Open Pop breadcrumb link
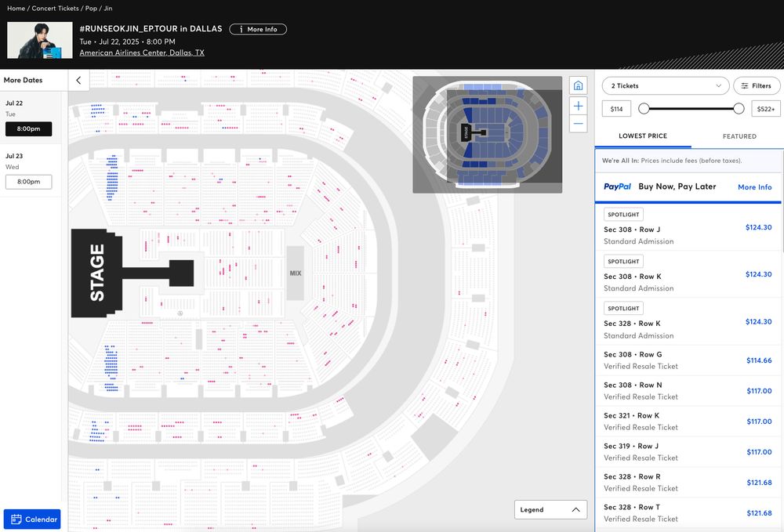Viewport: 784px width, 532px height. coord(91,9)
